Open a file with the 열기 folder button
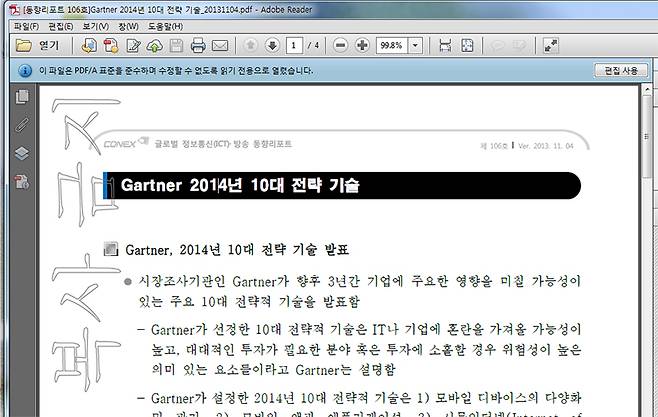The width and height of the screenshot is (658, 417). click(x=37, y=45)
